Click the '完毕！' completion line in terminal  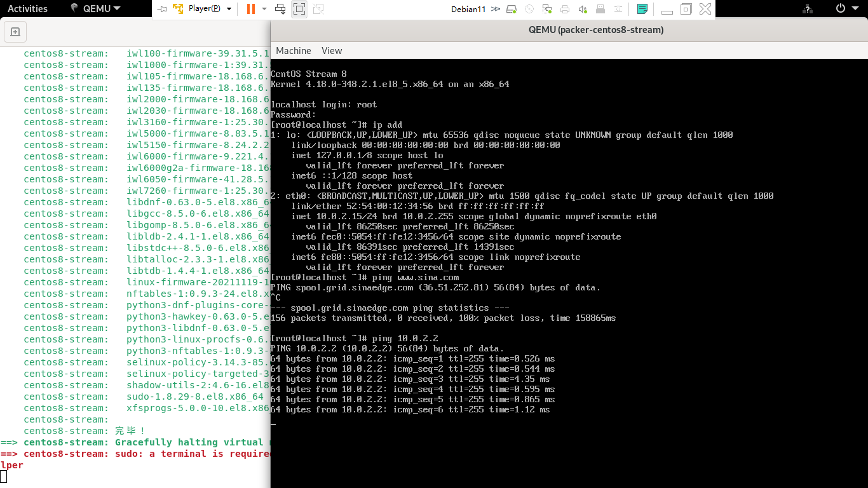[x=85, y=431]
